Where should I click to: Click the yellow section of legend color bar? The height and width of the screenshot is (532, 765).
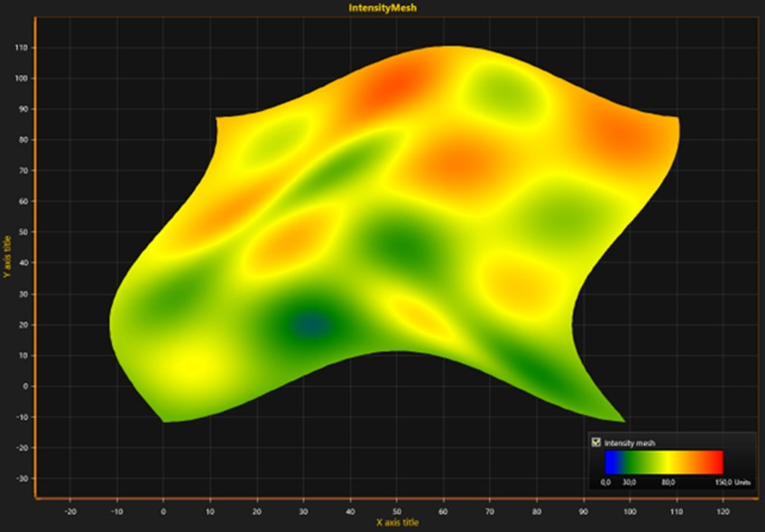(668, 462)
